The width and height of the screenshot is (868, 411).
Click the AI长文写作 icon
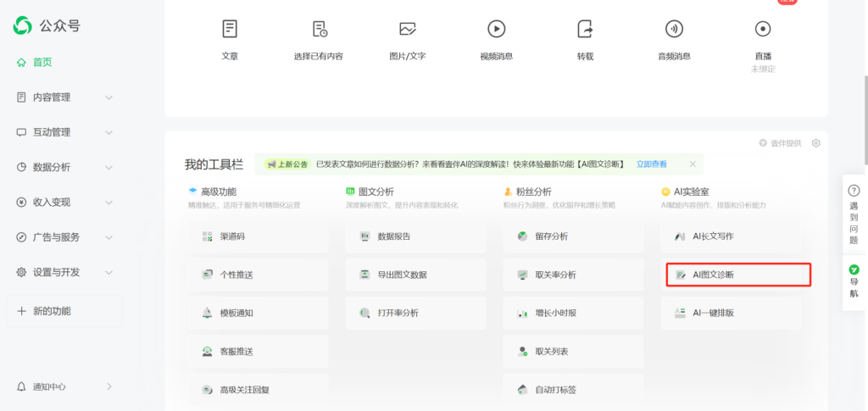point(681,236)
